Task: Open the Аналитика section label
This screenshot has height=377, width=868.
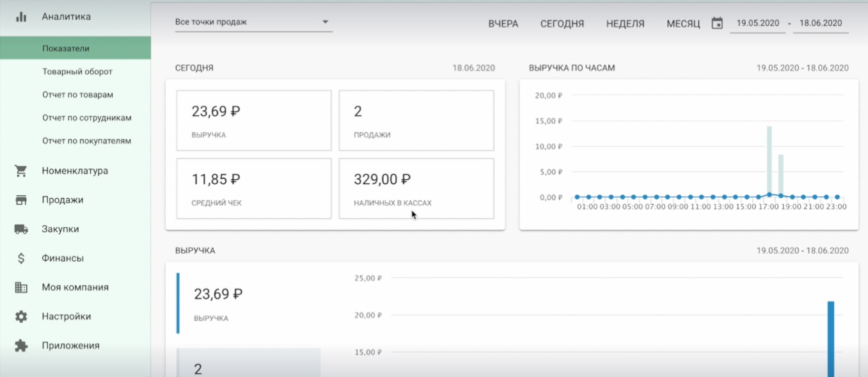Action: 67,17
